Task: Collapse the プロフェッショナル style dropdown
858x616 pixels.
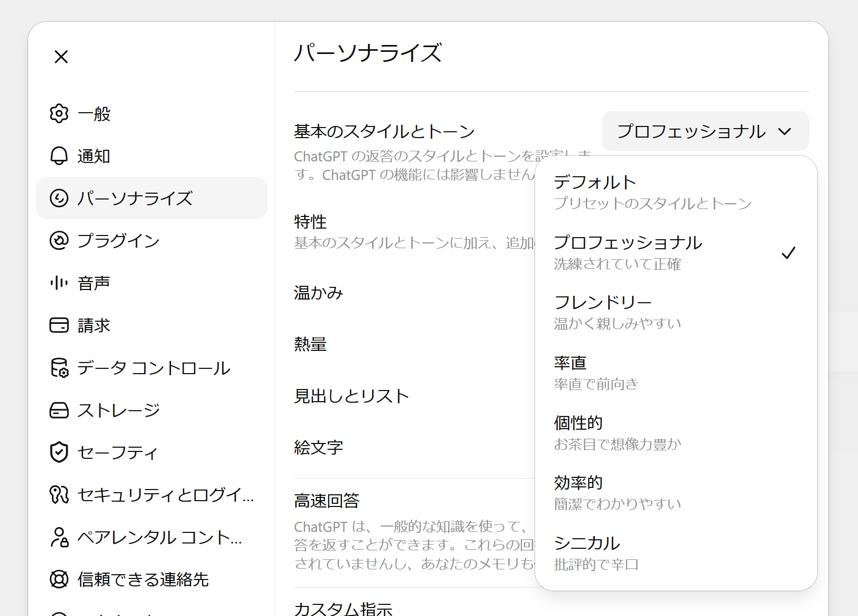Action: [x=706, y=131]
